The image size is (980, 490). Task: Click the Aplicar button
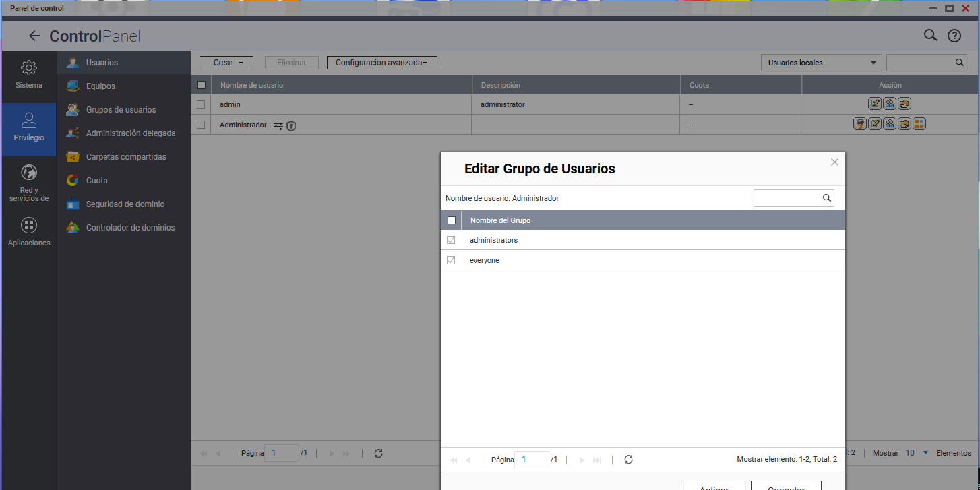[714, 486]
